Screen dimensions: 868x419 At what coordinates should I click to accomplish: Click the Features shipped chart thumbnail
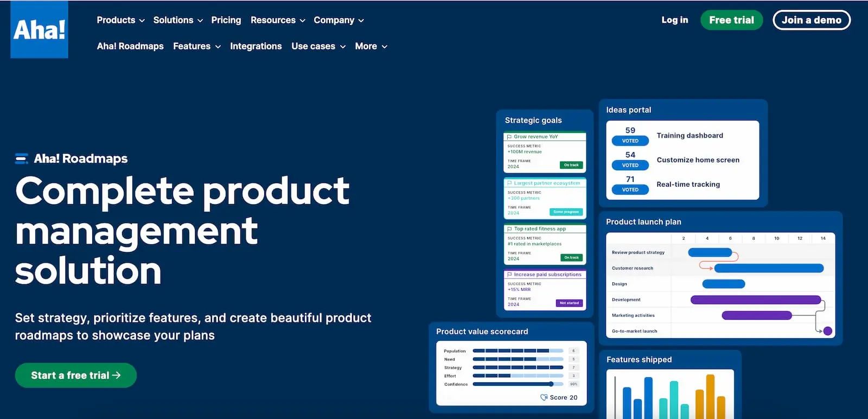pos(670,394)
